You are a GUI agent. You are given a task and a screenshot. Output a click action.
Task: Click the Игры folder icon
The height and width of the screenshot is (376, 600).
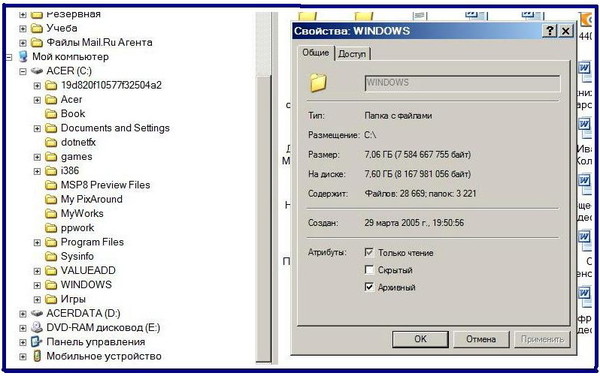click(51, 299)
